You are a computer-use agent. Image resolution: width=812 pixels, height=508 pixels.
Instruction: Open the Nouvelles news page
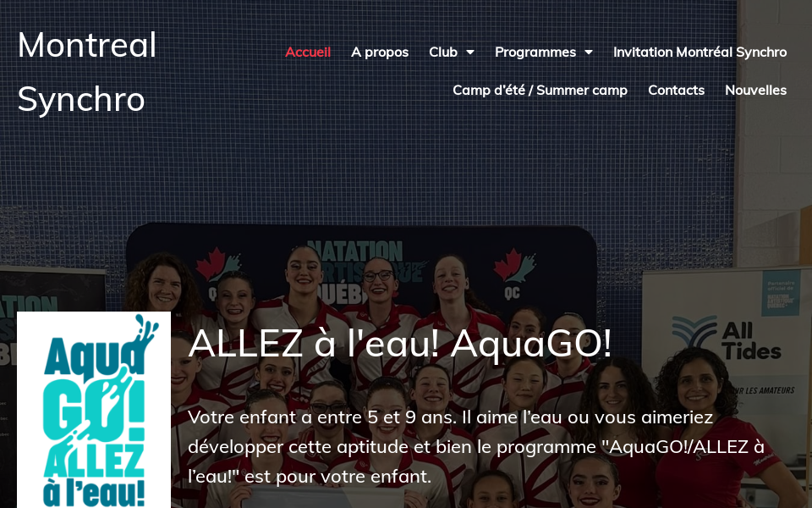[x=755, y=91]
